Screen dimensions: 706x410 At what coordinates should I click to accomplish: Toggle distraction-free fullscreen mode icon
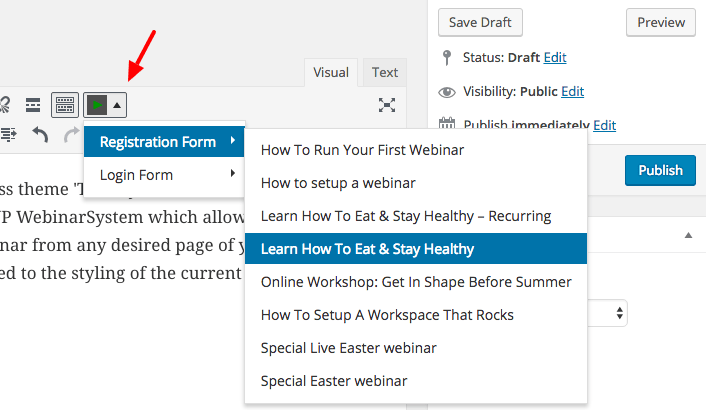[387, 105]
